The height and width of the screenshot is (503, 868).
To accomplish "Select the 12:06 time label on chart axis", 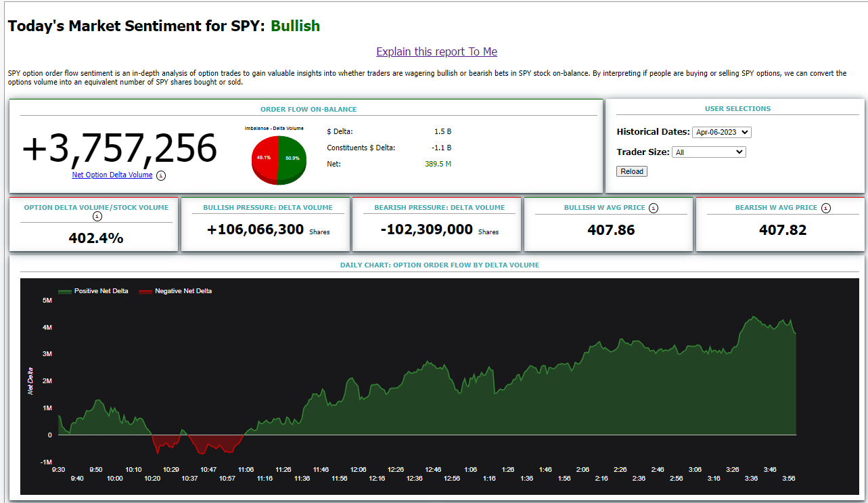I will (x=359, y=469).
